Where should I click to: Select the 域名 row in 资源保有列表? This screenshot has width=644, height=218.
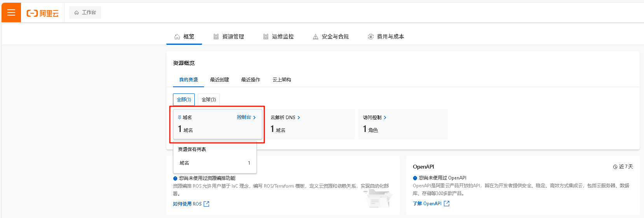pyautogui.click(x=215, y=163)
